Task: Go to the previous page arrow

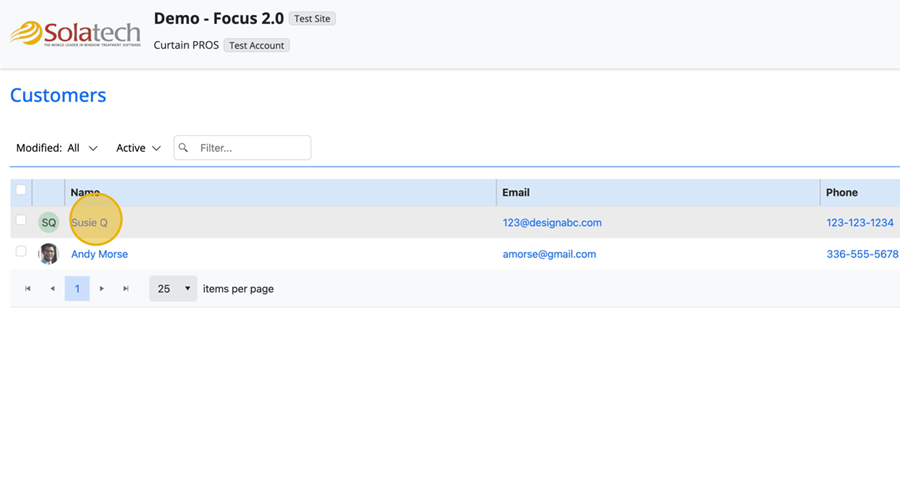Action: tap(53, 289)
